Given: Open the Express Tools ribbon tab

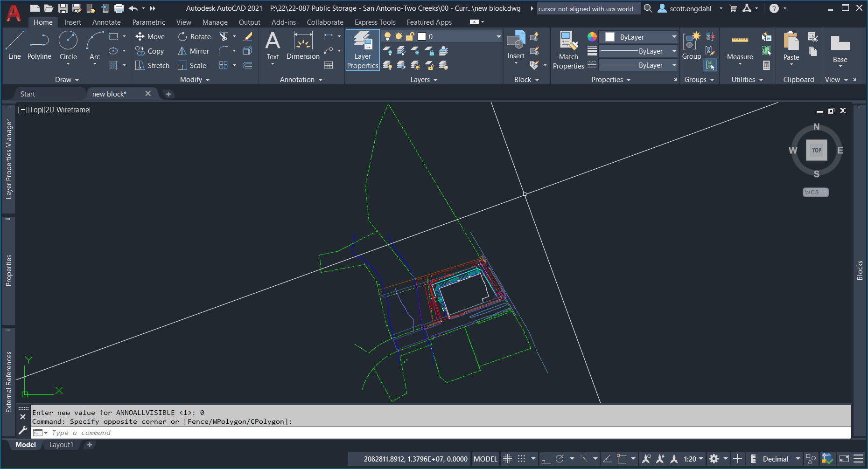Looking at the screenshot, I should coord(375,22).
